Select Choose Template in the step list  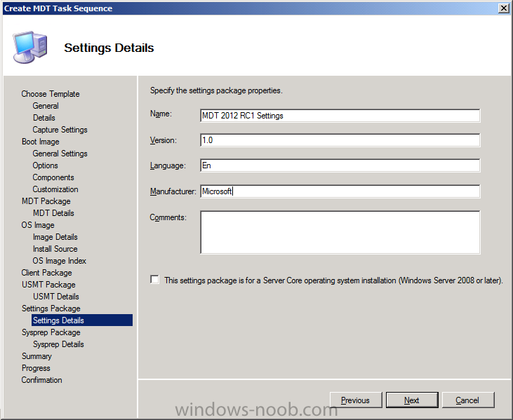pos(51,94)
